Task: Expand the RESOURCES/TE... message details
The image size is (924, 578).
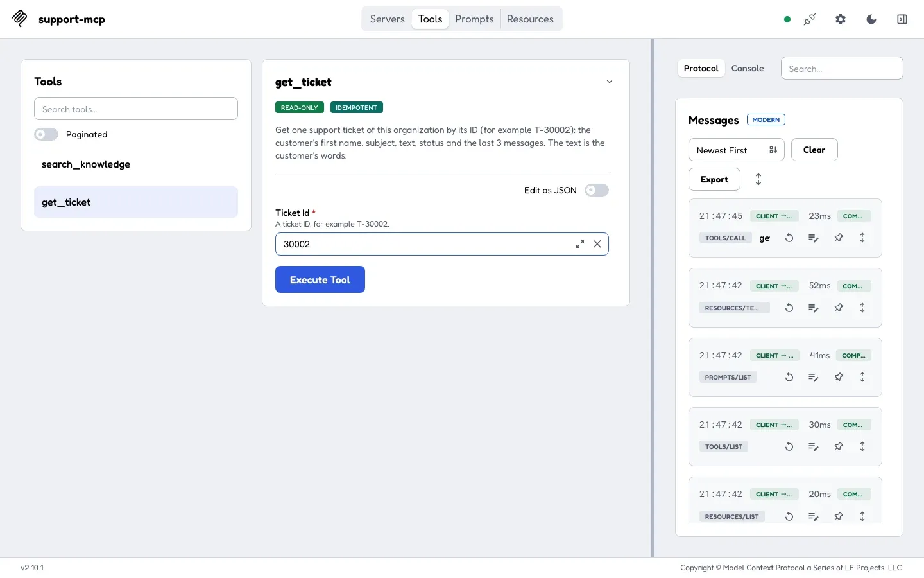Action: pyautogui.click(x=862, y=308)
